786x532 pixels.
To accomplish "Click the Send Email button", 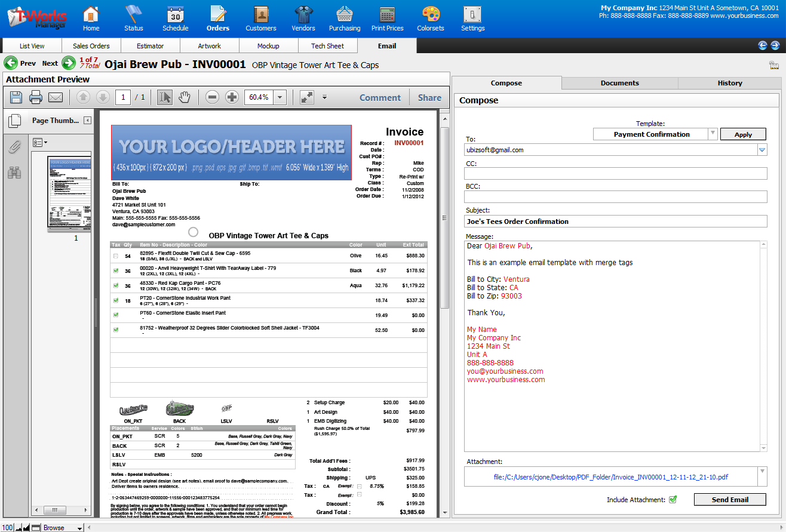I will (x=730, y=500).
